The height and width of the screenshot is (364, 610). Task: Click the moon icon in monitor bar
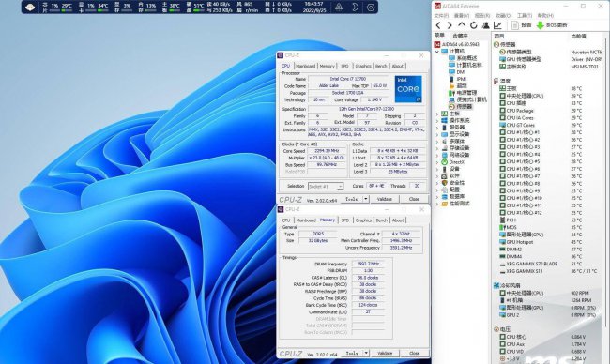point(355,7)
